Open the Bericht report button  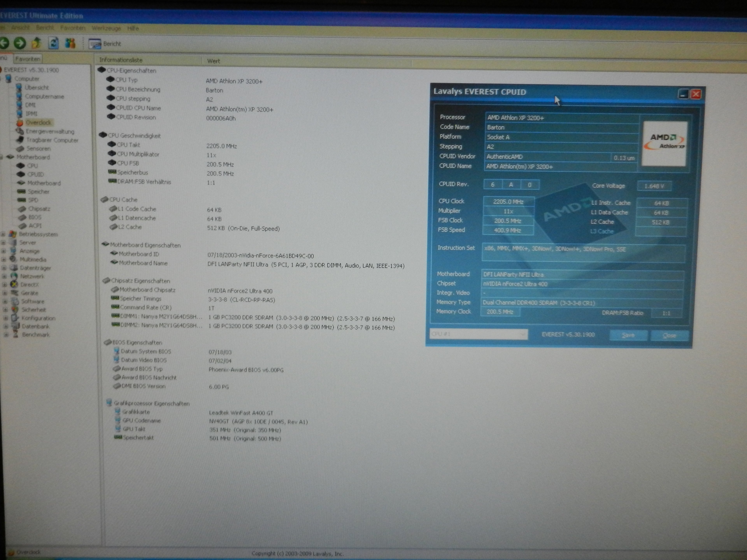(105, 44)
